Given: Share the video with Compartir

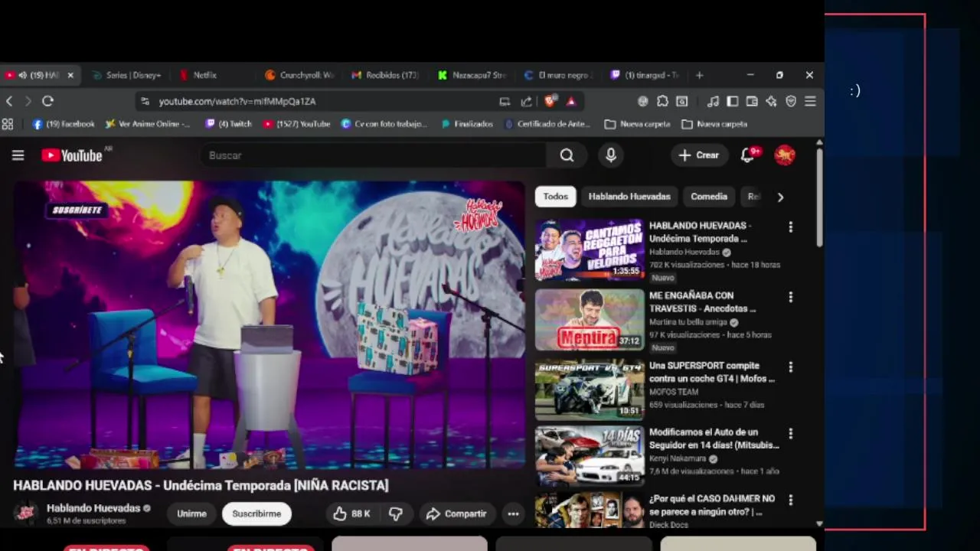Looking at the screenshot, I should click(456, 514).
